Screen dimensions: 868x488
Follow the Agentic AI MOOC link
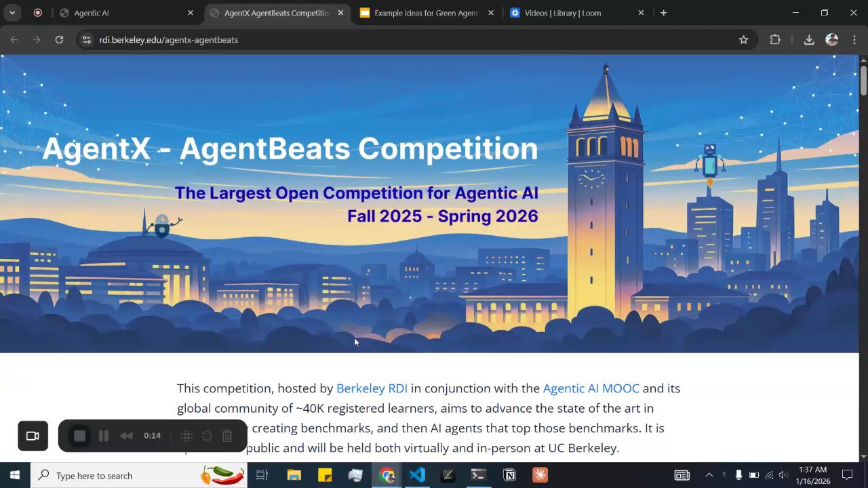click(x=591, y=388)
